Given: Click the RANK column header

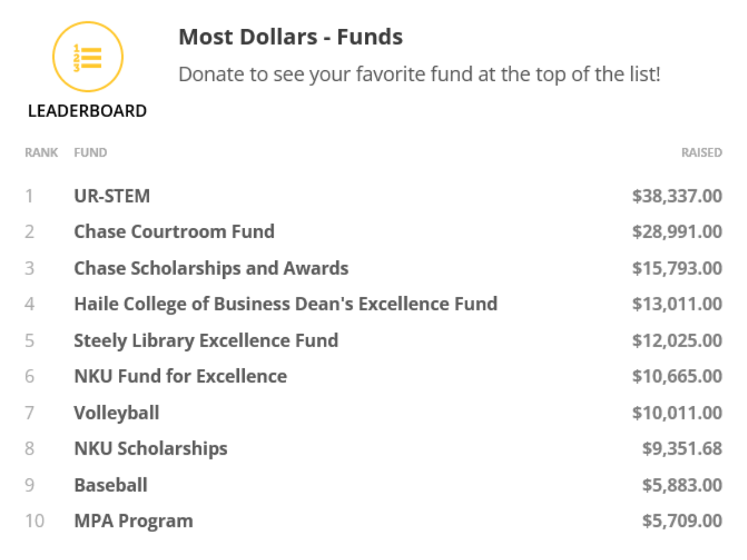Looking at the screenshot, I should click(x=41, y=152).
